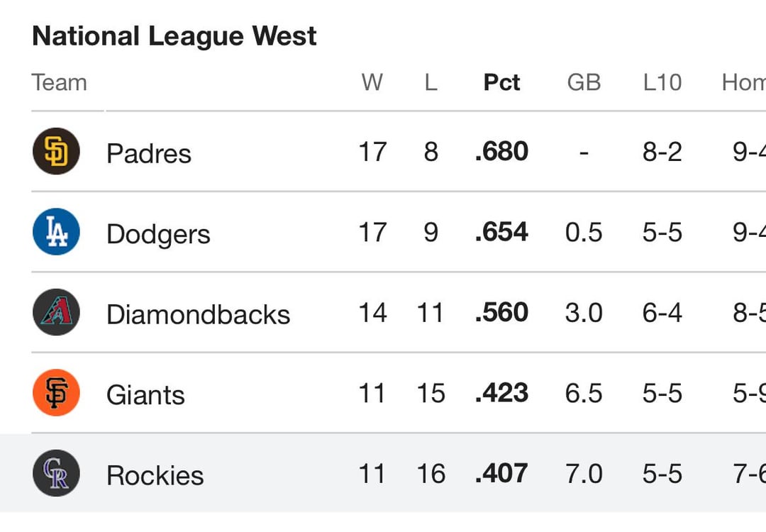Sort by the GB column header
This screenshot has width=766, height=532.
point(584,82)
